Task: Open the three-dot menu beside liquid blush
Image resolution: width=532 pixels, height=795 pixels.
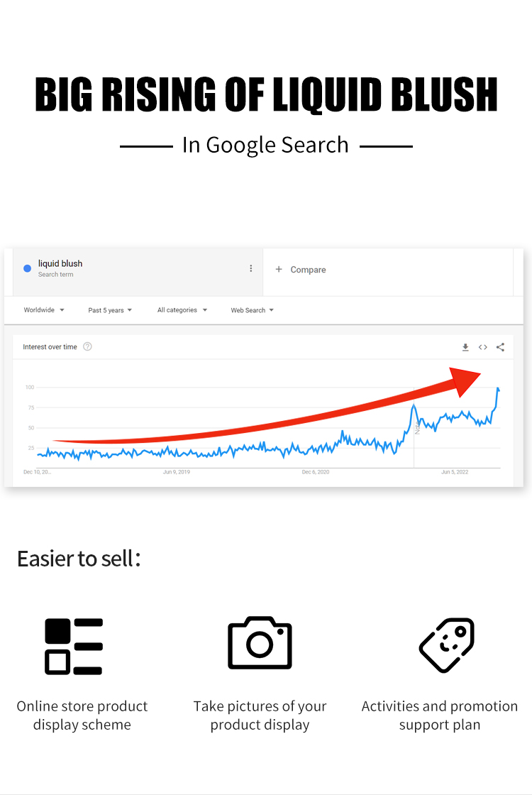Action: pyautogui.click(x=250, y=268)
